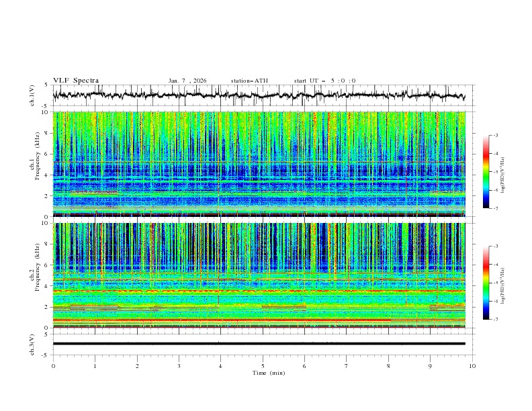Click the 4 kHz tick of ch.2 spectrogram
Viewport: 532px width, 411px height.
pos(46,286)
